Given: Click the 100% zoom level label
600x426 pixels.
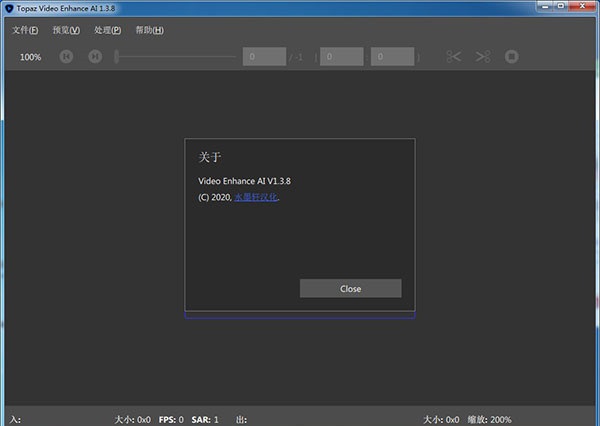Looking at the screenshot, I should click(x=30, y=57).
